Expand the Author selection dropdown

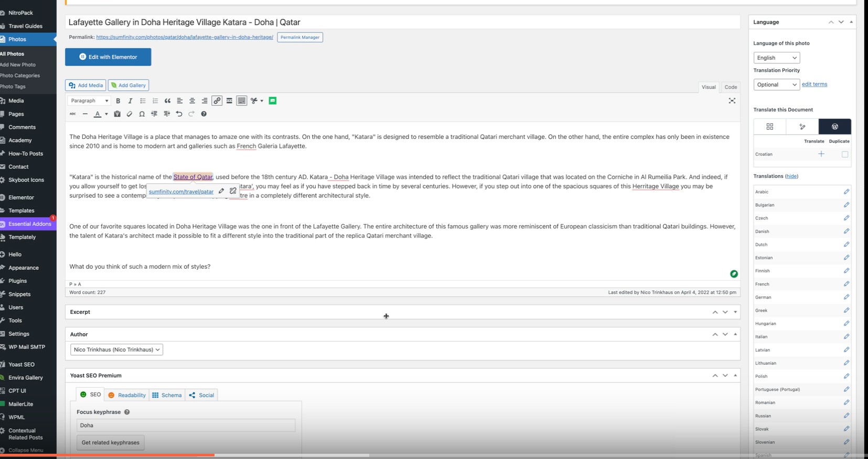(116, 349)
